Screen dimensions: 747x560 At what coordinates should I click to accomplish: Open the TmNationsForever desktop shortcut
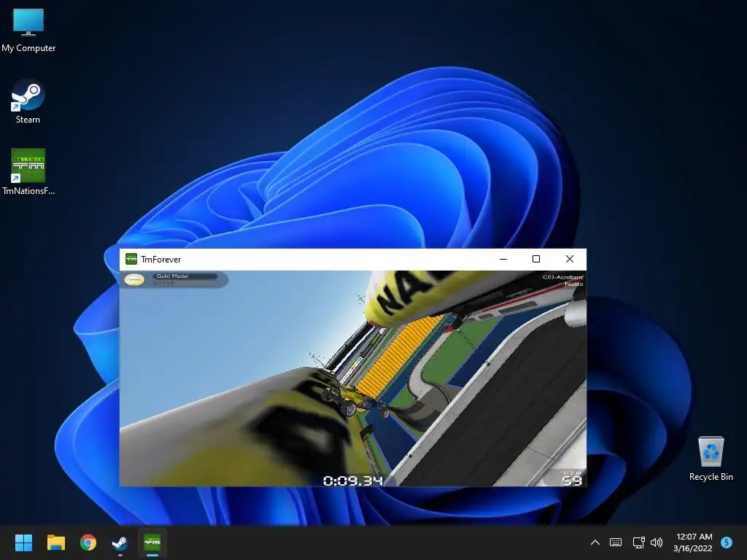coord(28,172)
